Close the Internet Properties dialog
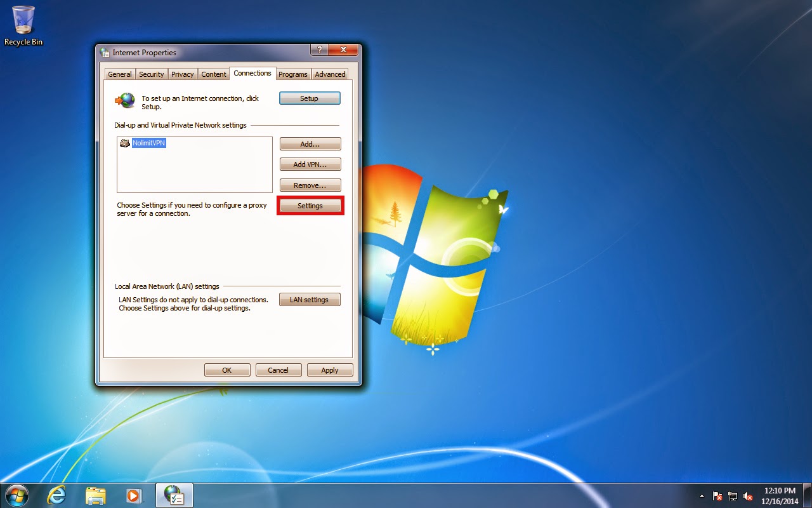 tap(343, 50)
